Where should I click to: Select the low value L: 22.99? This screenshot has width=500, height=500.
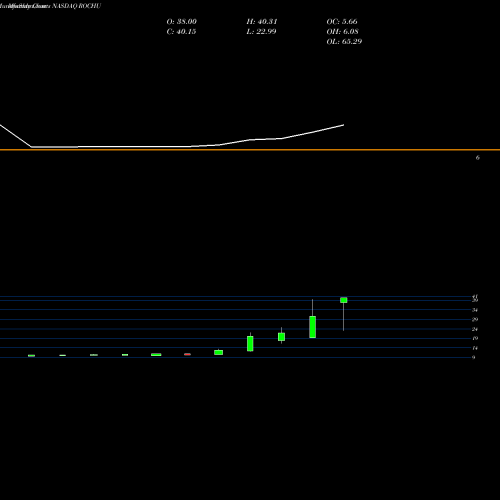pos(261,32)
